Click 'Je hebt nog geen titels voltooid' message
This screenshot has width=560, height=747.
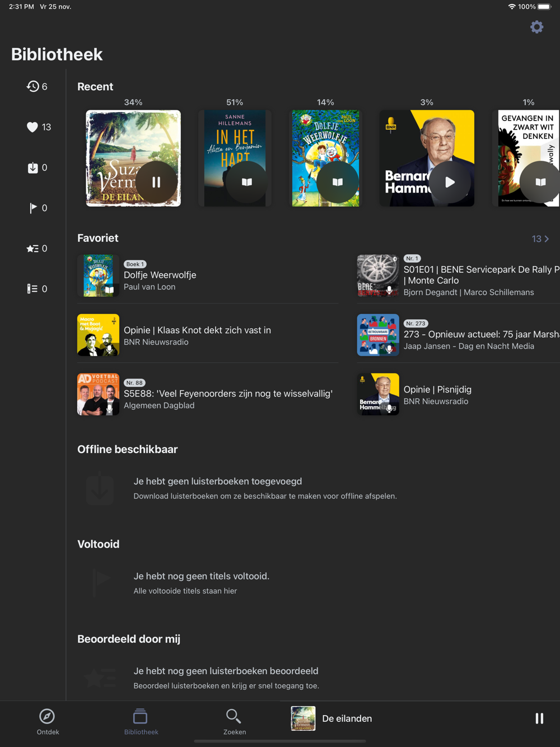click(202, 576)
